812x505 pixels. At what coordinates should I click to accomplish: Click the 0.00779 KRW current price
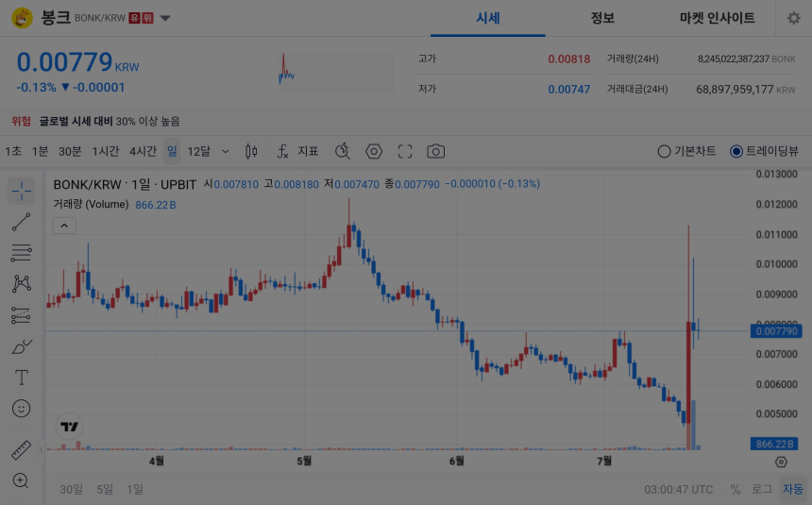point(77,62)
